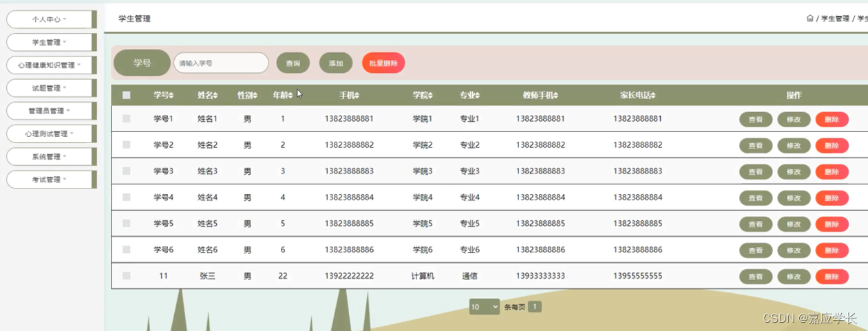Viewport: 868px width, 331px height.
Task: Sort table by 年龄 column arrows
Action: click(290, 96)
